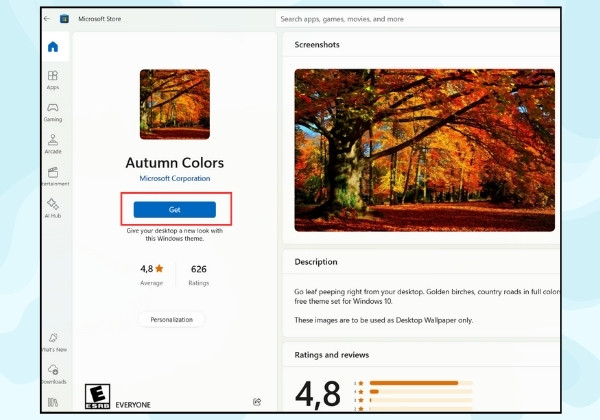Click the Autumn Colors app icon thumbnail
600x420 pixels.
coord(174,104)
